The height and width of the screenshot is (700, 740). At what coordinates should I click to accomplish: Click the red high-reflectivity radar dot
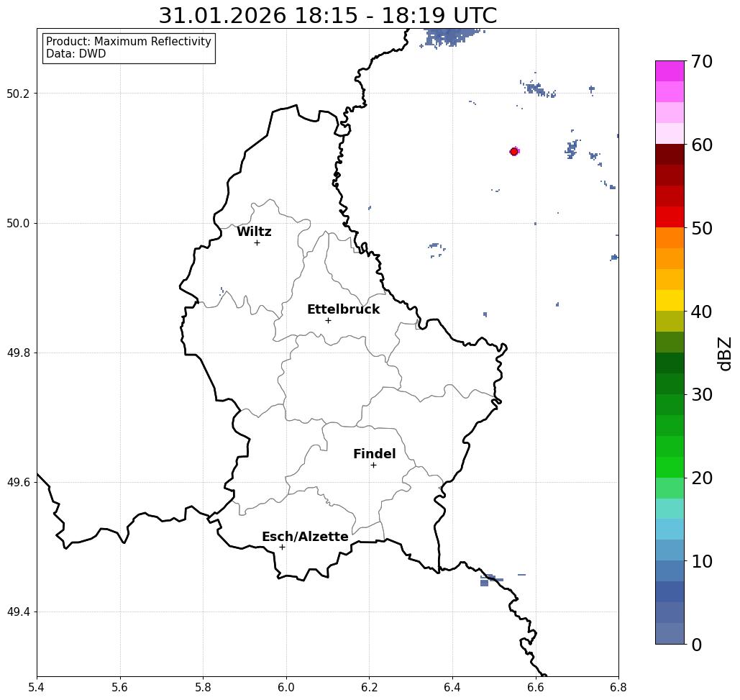[x=514, y=152]
